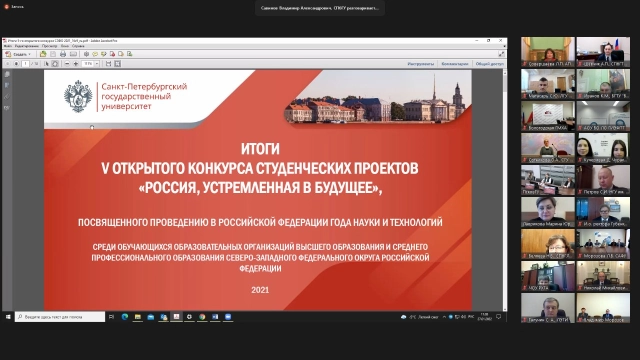The image size is (640, 360).
Task: Select the Петров С.И. participant video
Action: [603, 180]
